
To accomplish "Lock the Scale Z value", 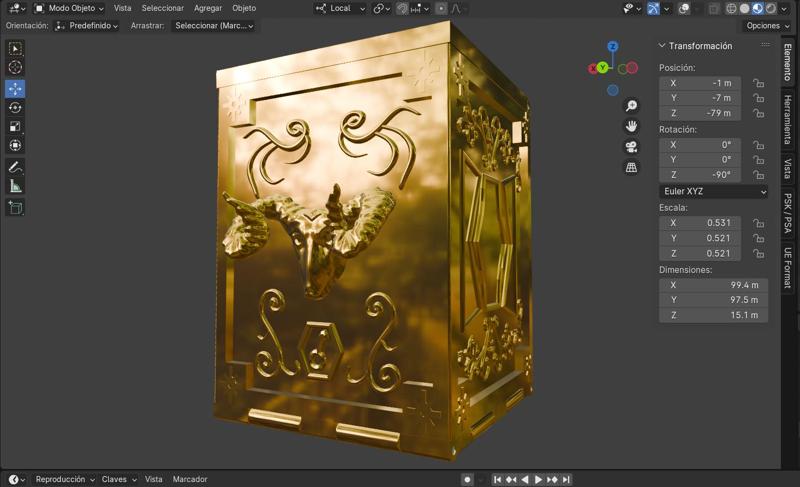I will point(758,253).
